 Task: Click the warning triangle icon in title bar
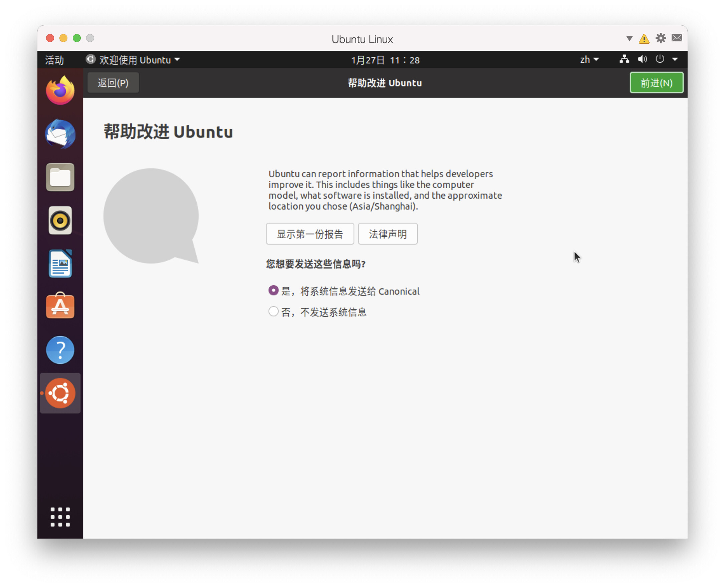coord(644,39)
